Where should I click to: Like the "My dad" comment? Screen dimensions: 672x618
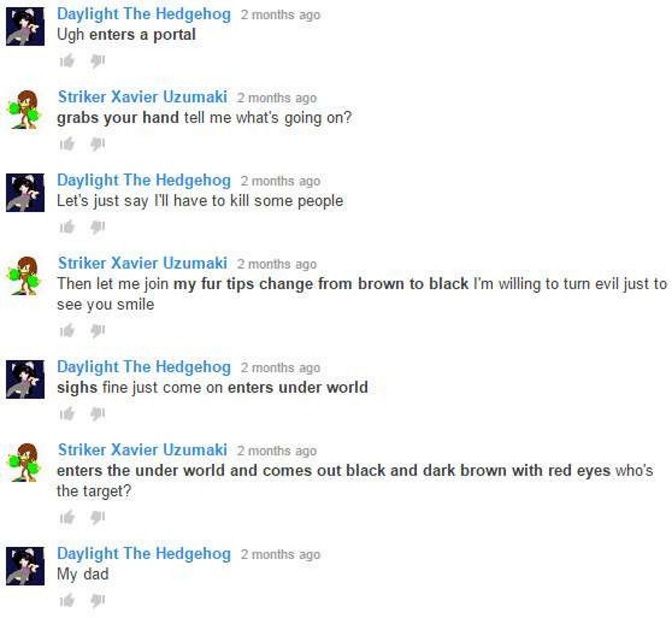click(67, 601)
